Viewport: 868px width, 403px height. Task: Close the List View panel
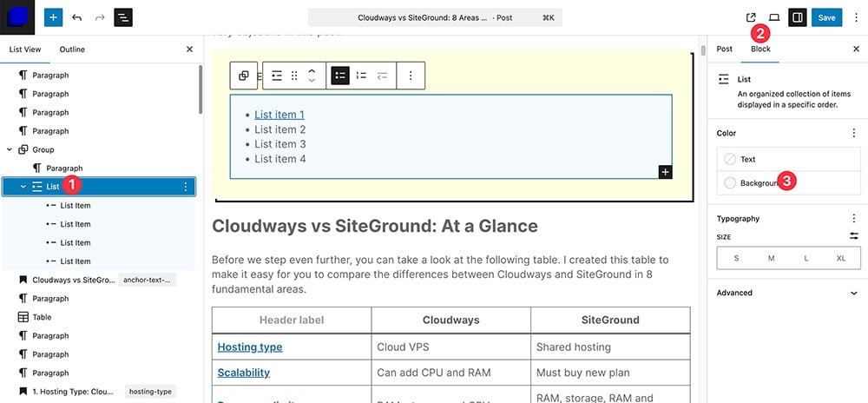pyautogui.click(x=189, y=50)
